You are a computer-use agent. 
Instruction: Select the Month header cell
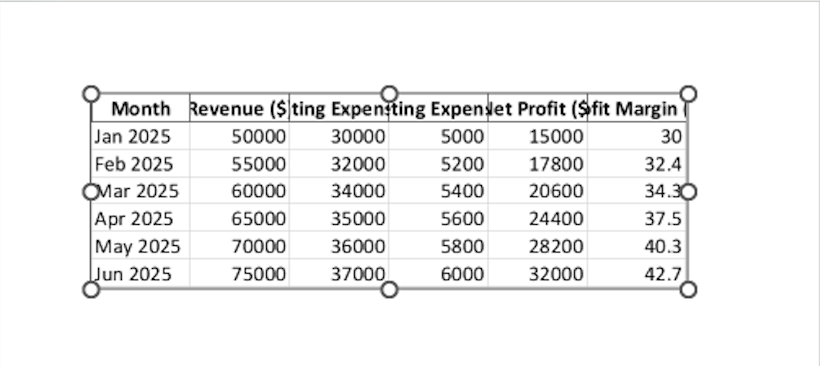pyautogui.click(x=141, y=108)
